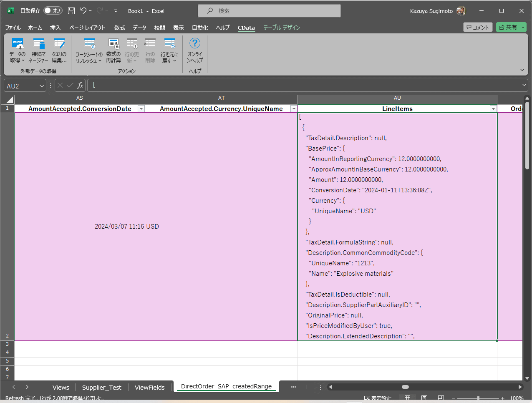Click the Redo arrow icon
This screenshot has height=403, width=532.
100,11
